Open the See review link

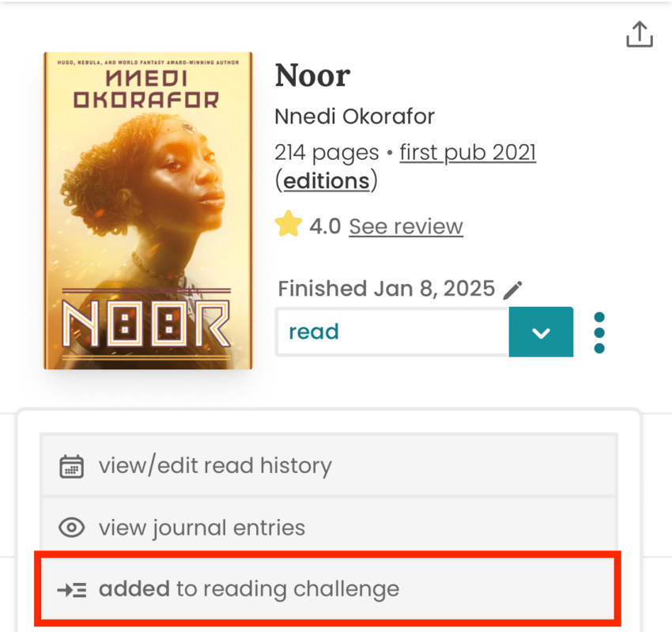(x=406, y=226)
